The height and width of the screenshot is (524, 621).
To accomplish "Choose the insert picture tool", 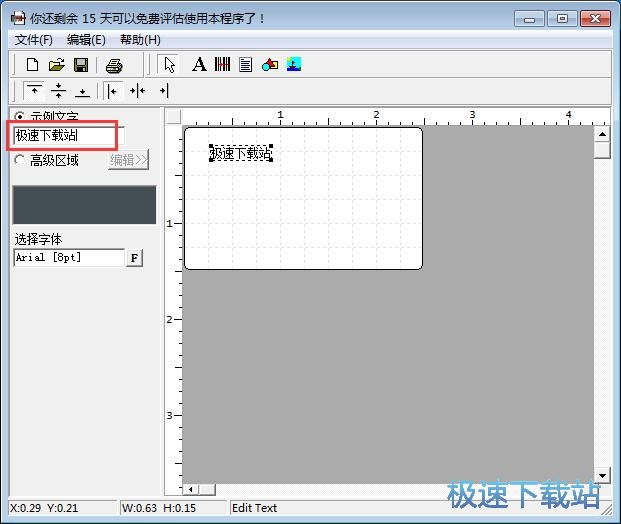I will coord(293,65).
